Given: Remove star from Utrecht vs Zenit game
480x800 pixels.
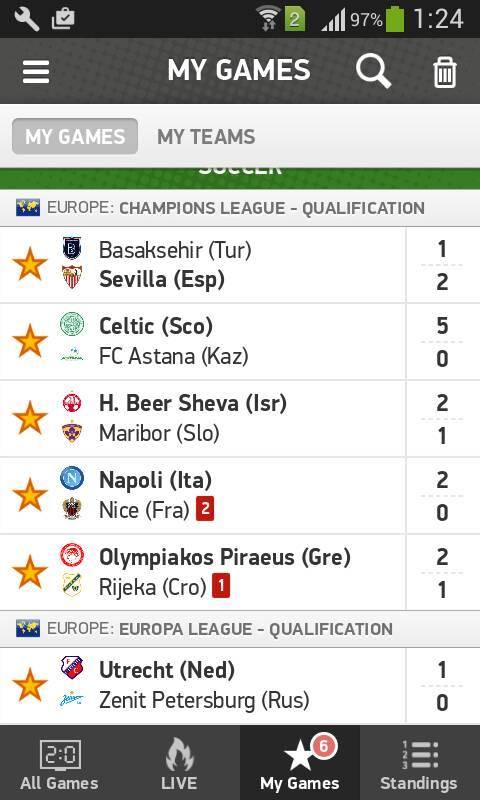Looking at the screenshot, I should coord(30,685).
